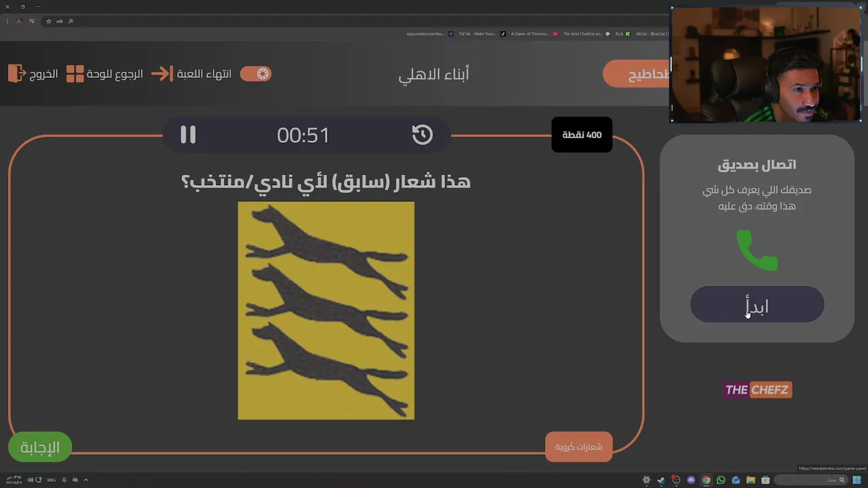
Task: Click the arrow icon beside انتهاء اللعبة
Action: [x=163, y=74]
